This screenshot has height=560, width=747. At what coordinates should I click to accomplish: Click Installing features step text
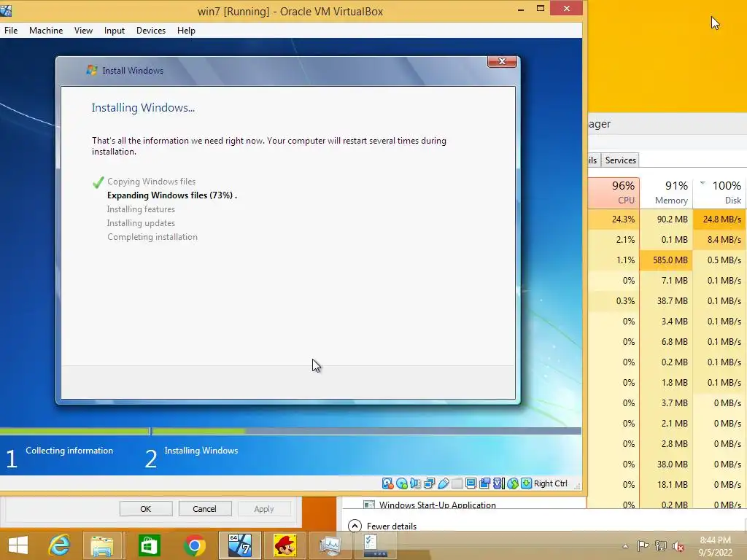(141, 209)
